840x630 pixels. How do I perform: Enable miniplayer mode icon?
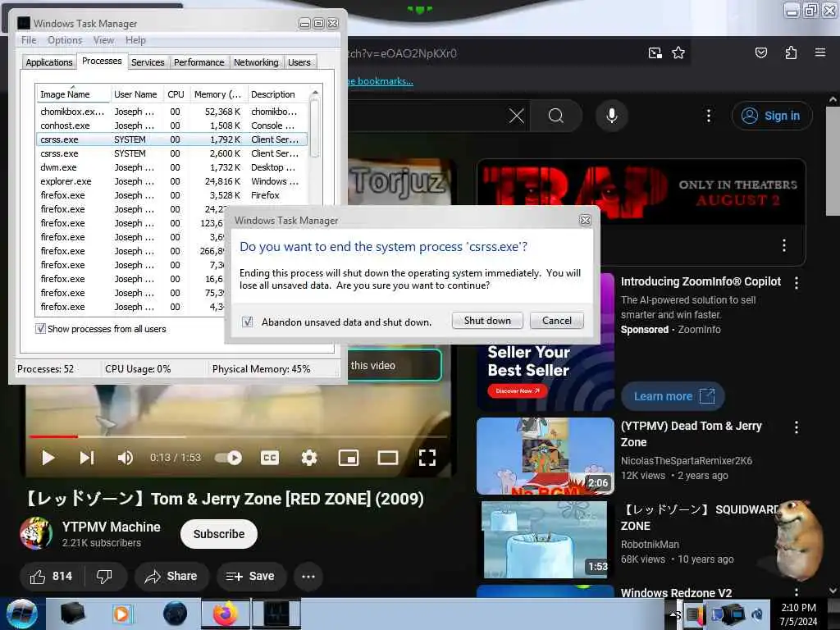point(349,458)
